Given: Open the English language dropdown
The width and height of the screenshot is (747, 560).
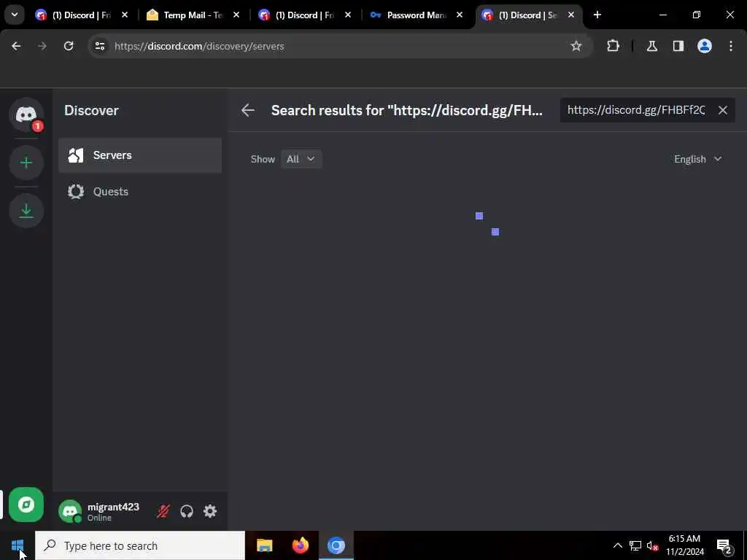Looking at the screenshot, I should click(x=697, y=159).
